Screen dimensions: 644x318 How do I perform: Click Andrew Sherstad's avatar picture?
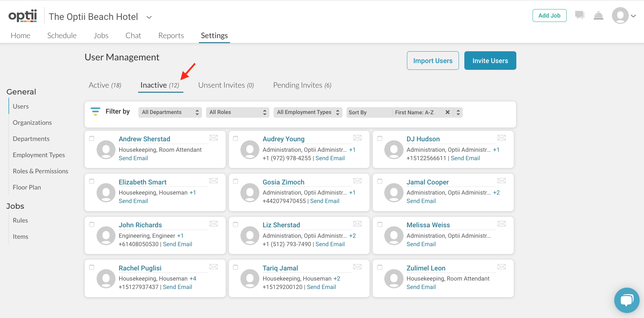pyautogui.click(x=106, y=150)
